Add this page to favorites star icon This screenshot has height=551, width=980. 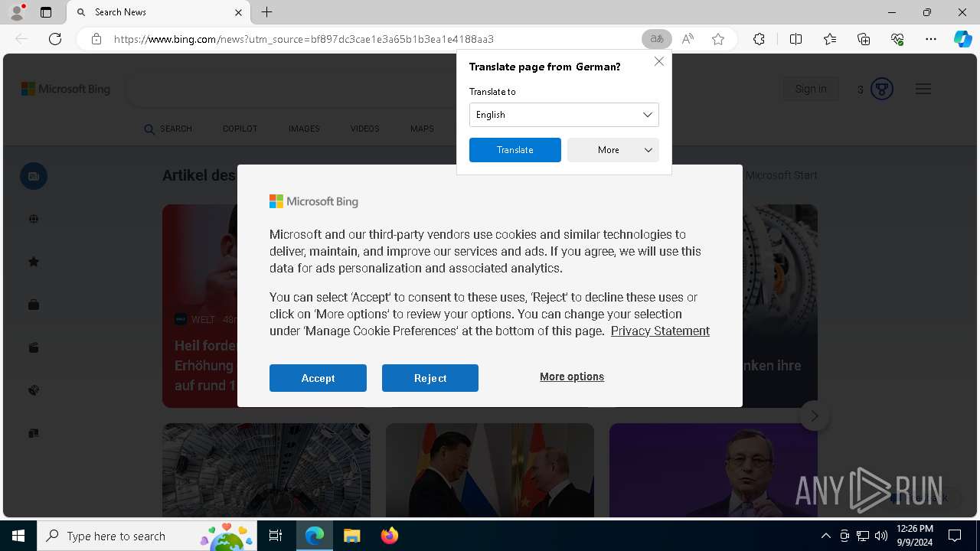pyautogui.click(x=718, y=39)
